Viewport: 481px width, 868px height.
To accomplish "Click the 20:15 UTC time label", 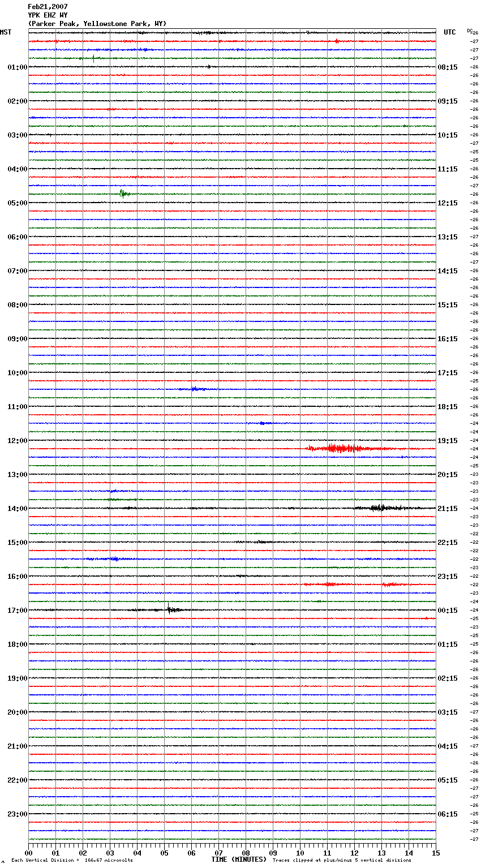I will 448,475.
